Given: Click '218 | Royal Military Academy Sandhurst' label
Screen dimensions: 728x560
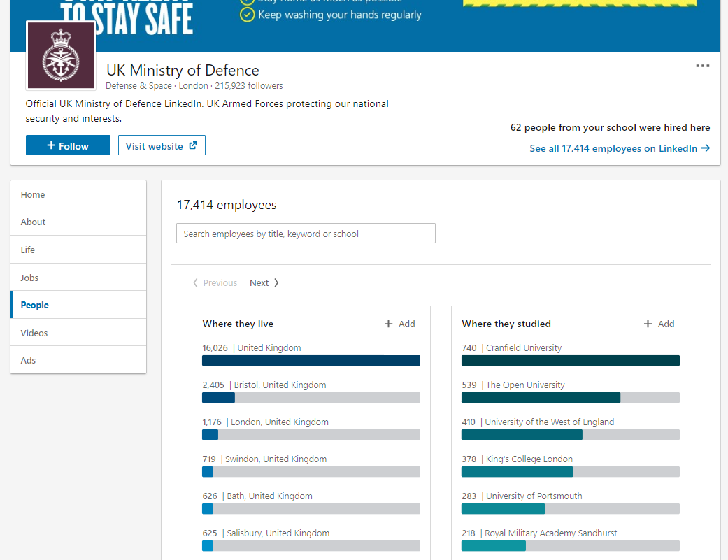Looking at the screenshot, I should (x=539, y=533).
